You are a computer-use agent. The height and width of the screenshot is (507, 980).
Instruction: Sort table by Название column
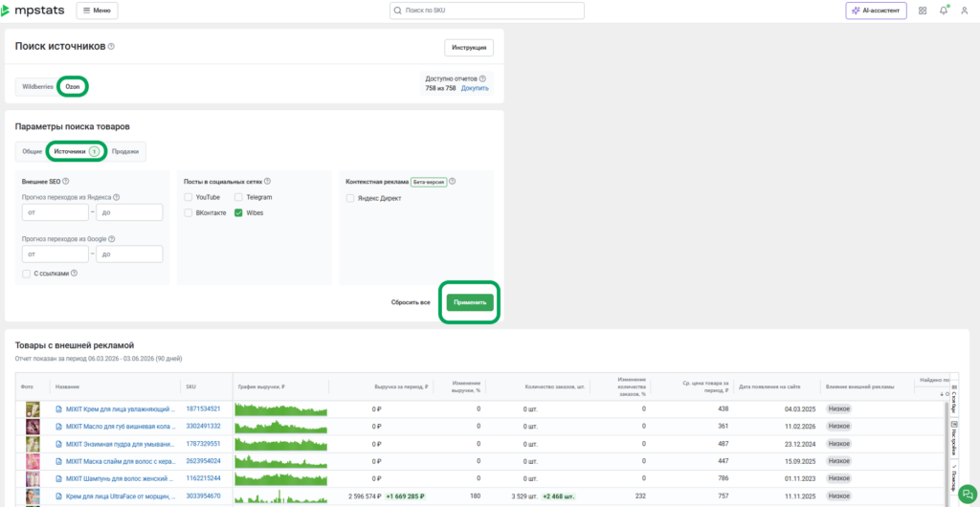(68, 387)
